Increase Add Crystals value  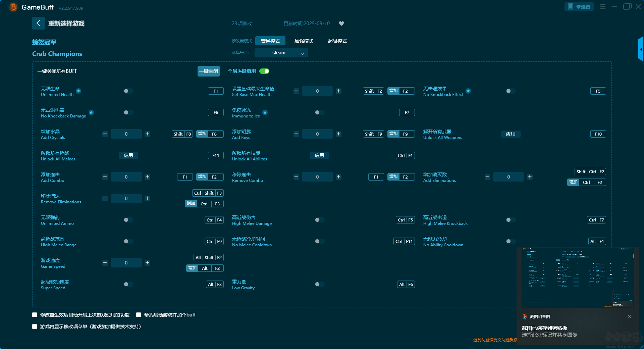click(x=147, y=134)
